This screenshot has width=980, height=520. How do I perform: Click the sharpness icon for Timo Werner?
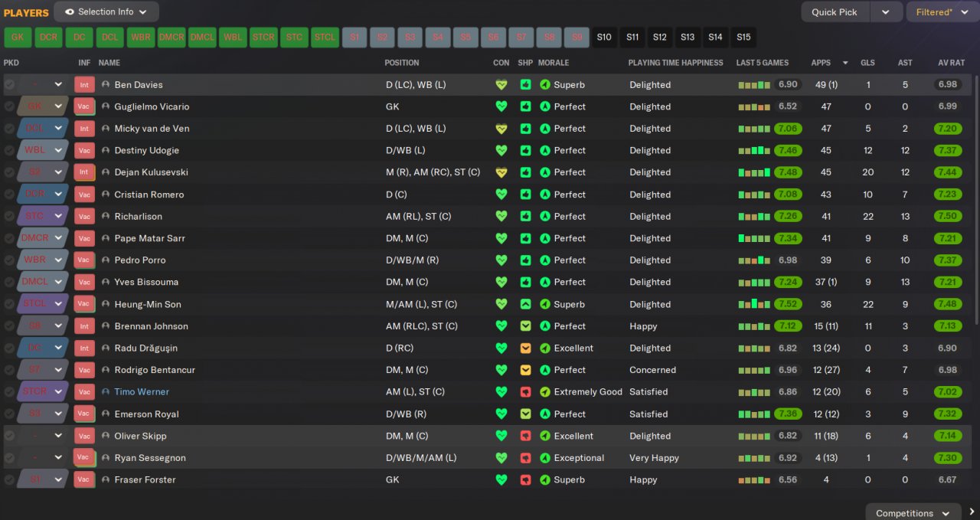pyautogui.click(x=525, y=392)
